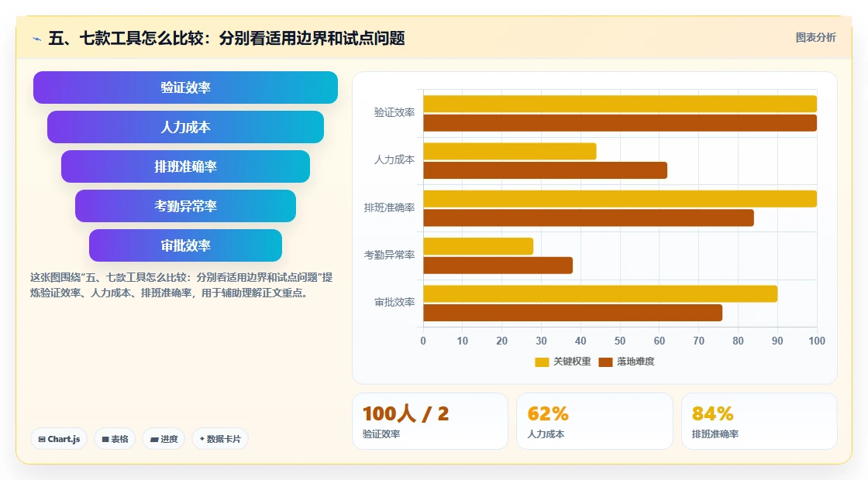Click the 关键权重 legend label
Image resolution: width=868 pixels, height=480 pixels.
coord(573,362)
